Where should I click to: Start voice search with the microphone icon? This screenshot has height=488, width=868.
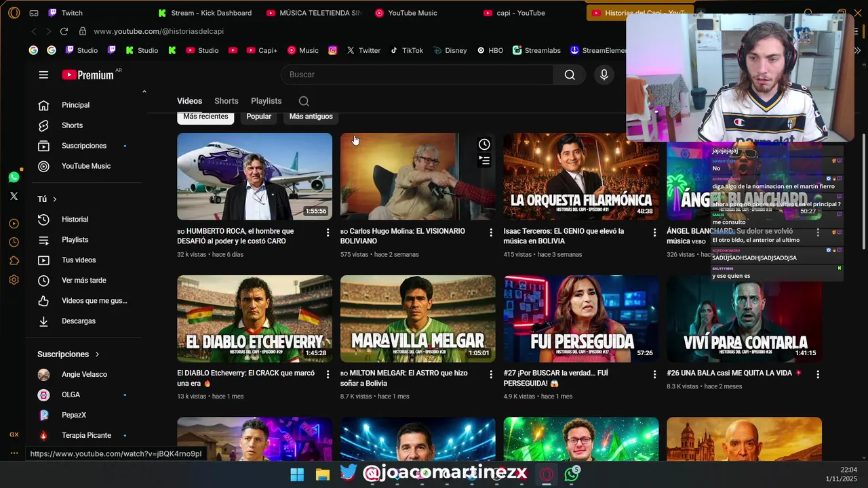(x=604, y=75)
